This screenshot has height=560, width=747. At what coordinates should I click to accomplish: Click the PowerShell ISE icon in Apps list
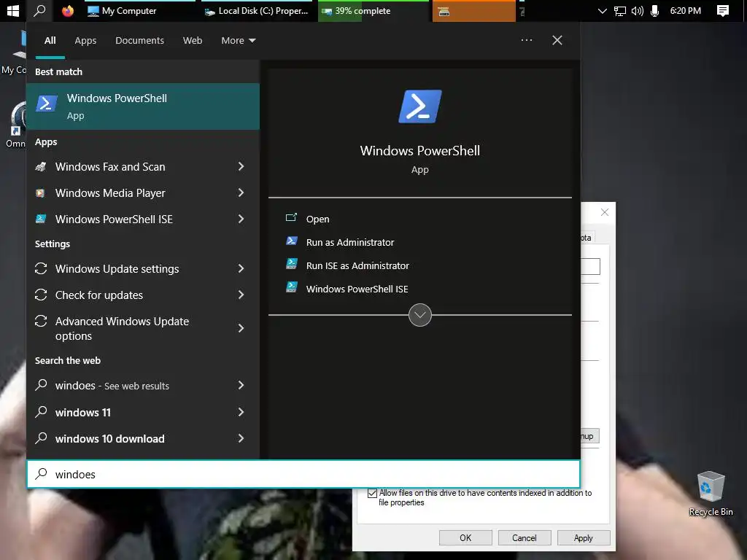click(41, 219)
